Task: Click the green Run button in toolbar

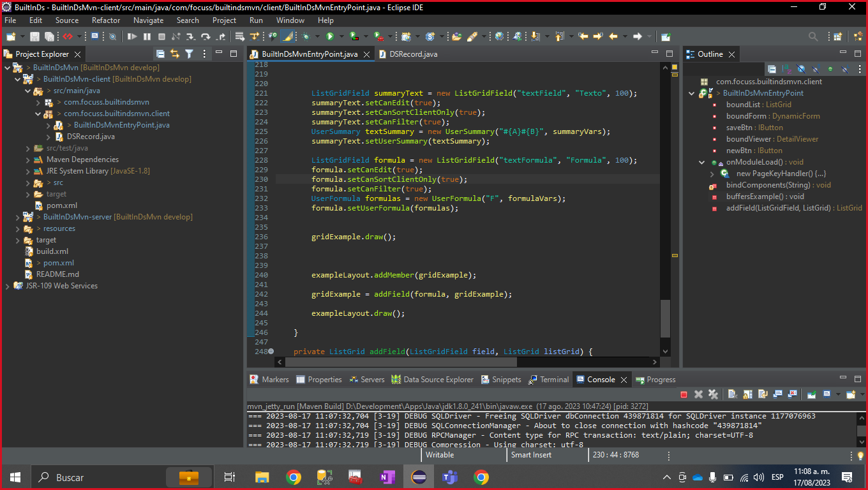Action: [x=330, y=36]
